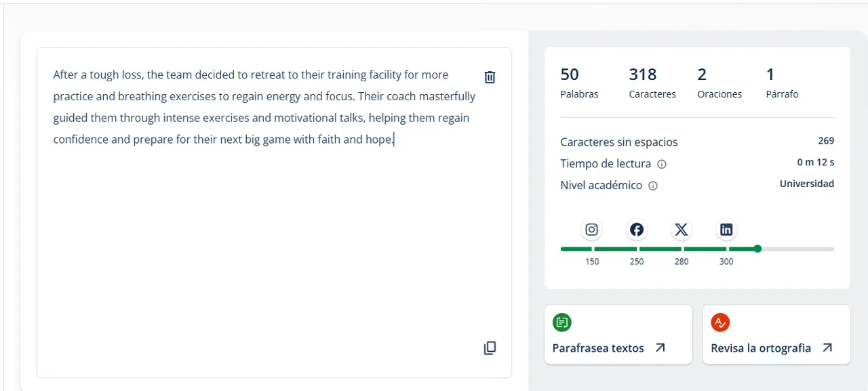Click the green Parafrasea textos icon

[x=561, y=323]
